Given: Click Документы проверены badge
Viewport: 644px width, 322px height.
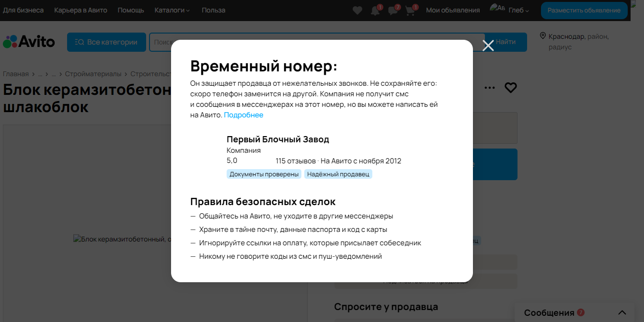Looking at the screenshot, I should tap(264, 174).
